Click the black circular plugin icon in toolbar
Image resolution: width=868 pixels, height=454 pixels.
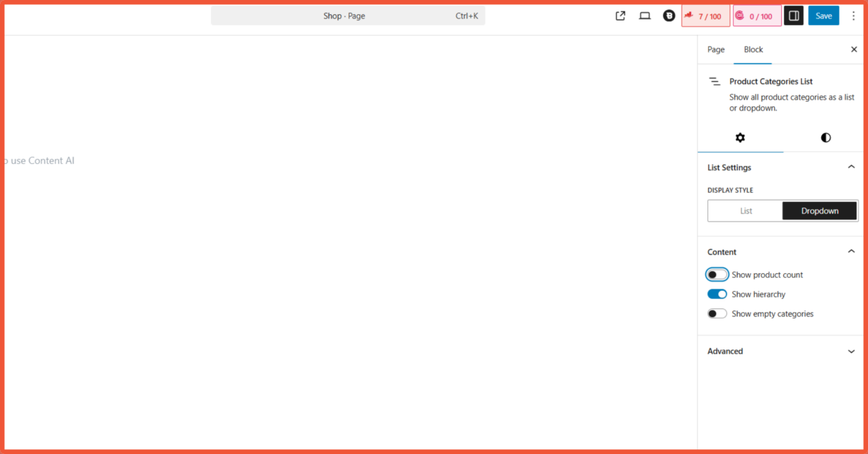[x=669, y=15]
